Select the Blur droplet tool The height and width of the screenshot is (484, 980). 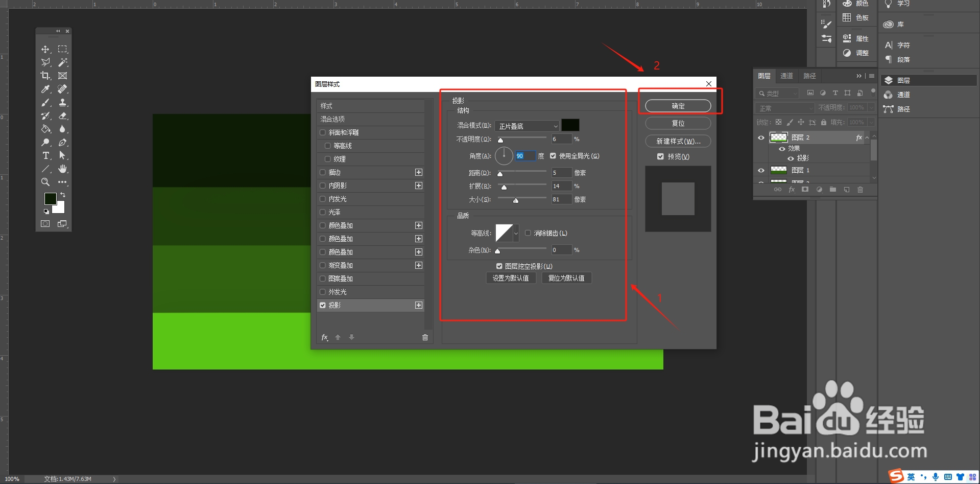pyautogui.click(x=62, y=129)
